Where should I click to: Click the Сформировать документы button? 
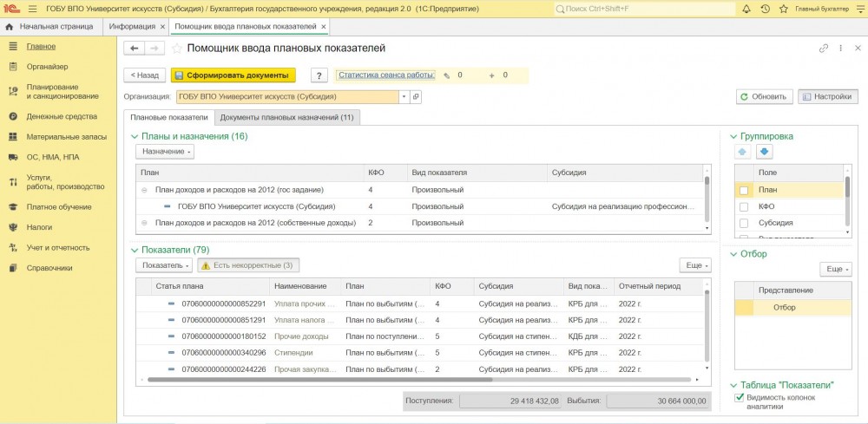tap(233, 75)
